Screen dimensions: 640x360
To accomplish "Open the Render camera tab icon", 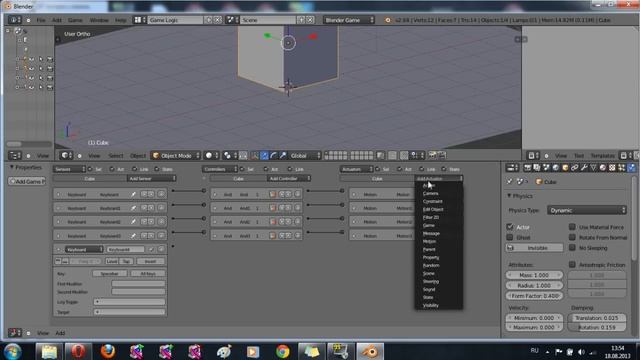I will tap(527, 168).
